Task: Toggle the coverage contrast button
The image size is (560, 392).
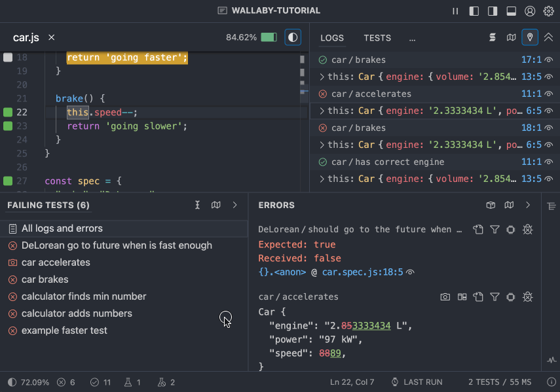Action: pyautogui.click(x=293, y=37)
